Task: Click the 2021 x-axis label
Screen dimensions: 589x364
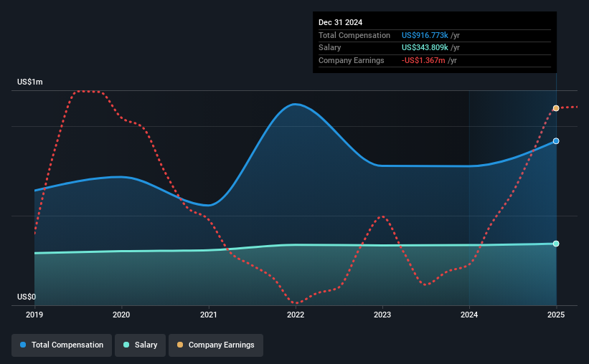Action: tap(209, 315)
